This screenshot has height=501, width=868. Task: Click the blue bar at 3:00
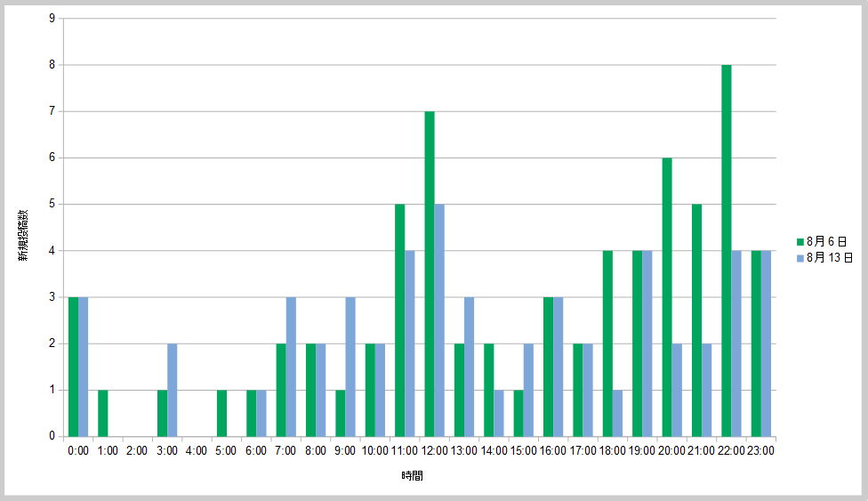click(x=172, y=390)
